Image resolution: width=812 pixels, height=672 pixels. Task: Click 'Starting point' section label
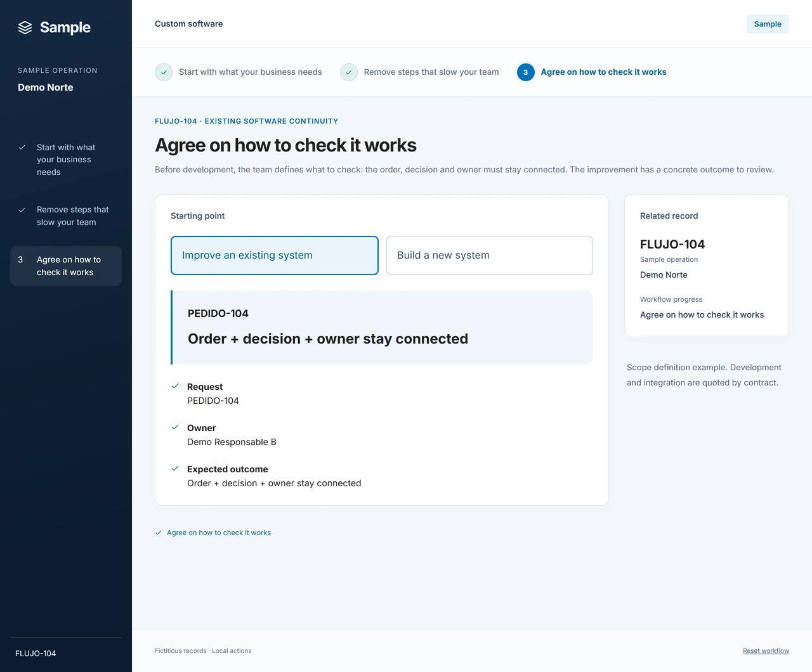tap(198, 216)
